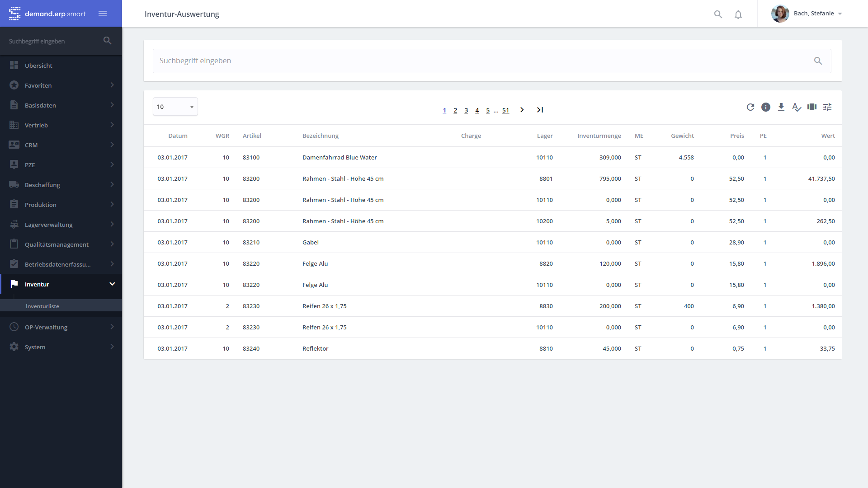Open the info icon in table toolbar
Viewport: 868px width, 488px height.
coord(766,107)
